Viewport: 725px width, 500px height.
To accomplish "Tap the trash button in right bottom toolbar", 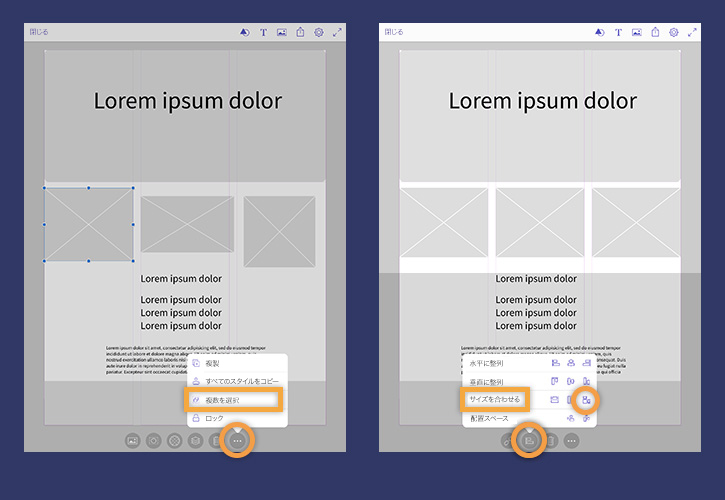I will pos(550,441).
